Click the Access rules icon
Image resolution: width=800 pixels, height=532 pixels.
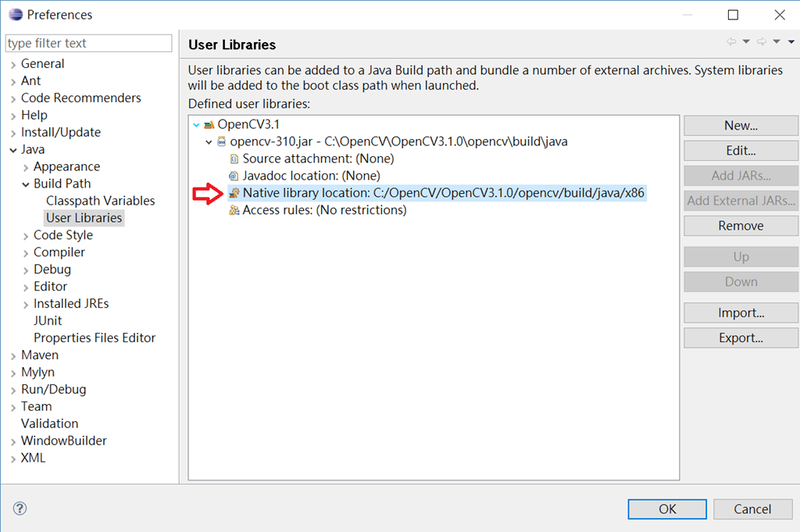click(234, 210)
